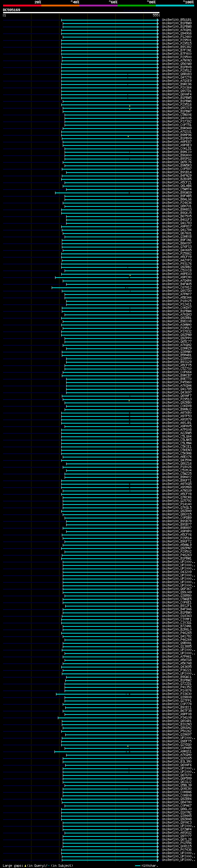The image size is (197, 868).
Task: Select the UniRef100_A9RQS1 label
Action: pyautogui.click(x=176, y=751)
